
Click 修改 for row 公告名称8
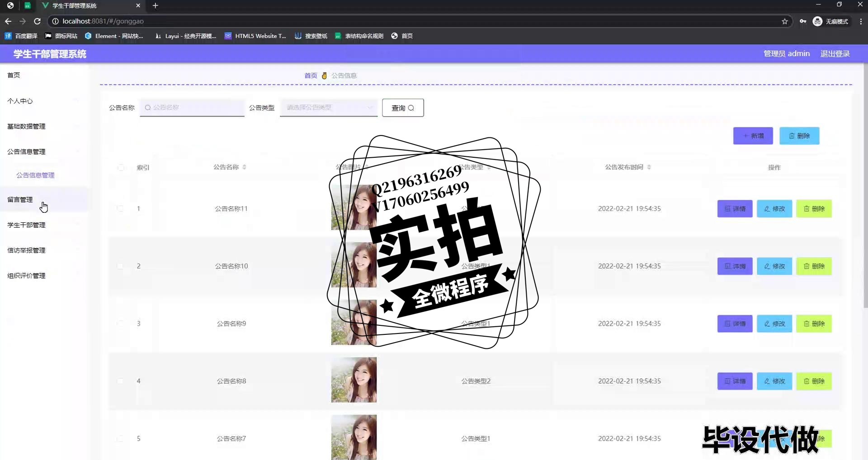tap(774, 381)
